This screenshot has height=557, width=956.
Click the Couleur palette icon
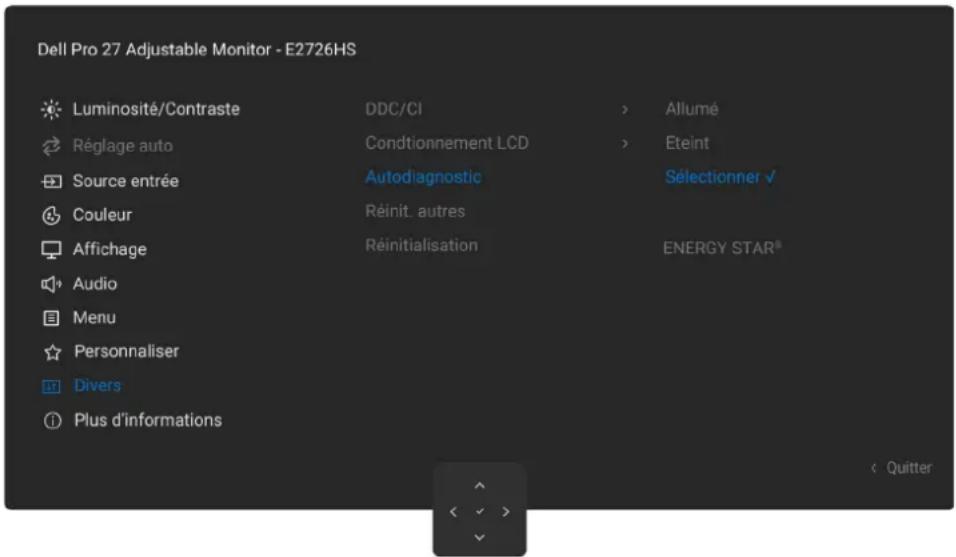point(51,215)
